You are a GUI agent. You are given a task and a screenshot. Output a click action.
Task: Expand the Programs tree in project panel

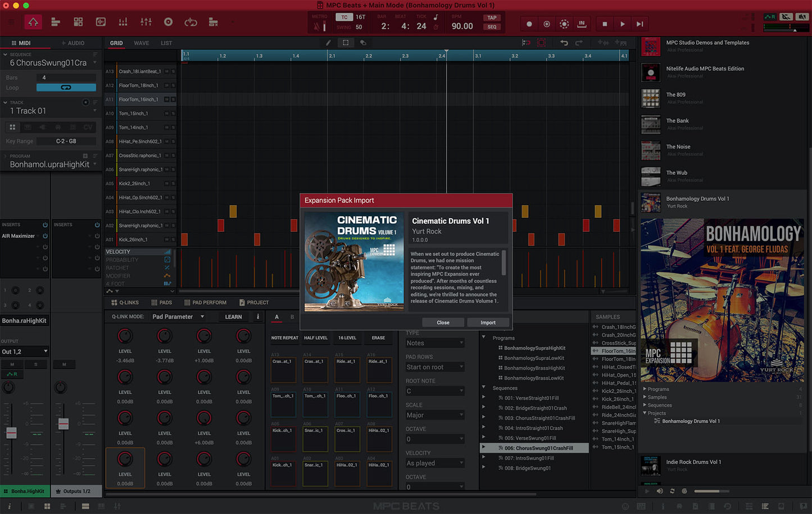pyautogui.click(x=484, y=337)
